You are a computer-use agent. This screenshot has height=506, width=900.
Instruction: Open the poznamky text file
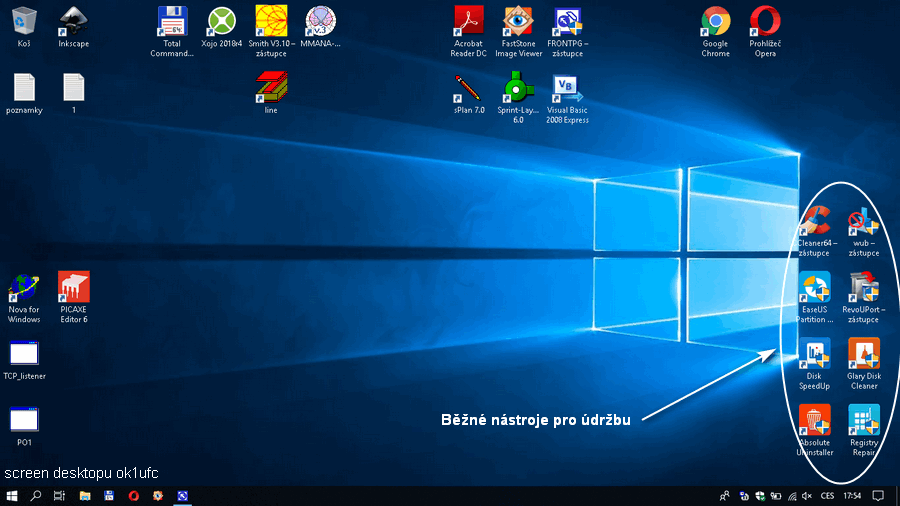click(x=24, y=88)
